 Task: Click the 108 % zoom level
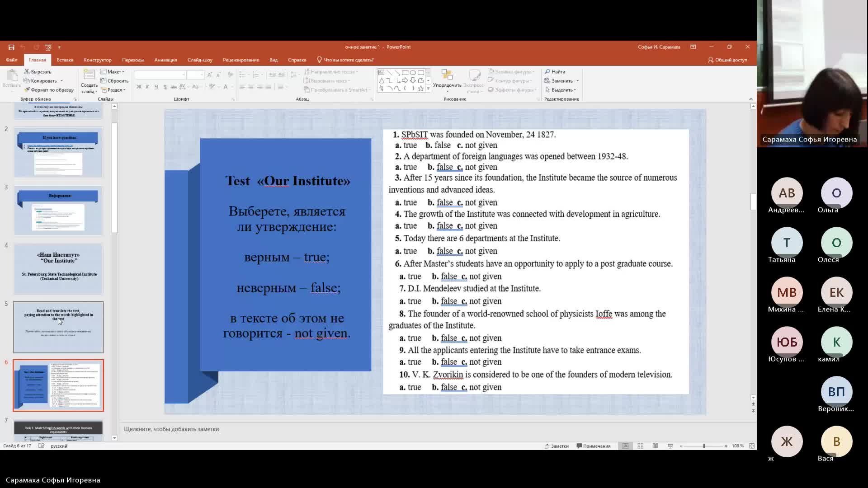click(x=738, y=446)
